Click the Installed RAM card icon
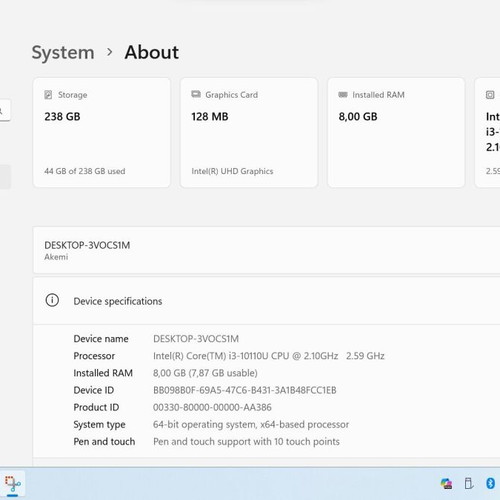The width and height of the screenshot is (500, 500). tap(343, 95)
